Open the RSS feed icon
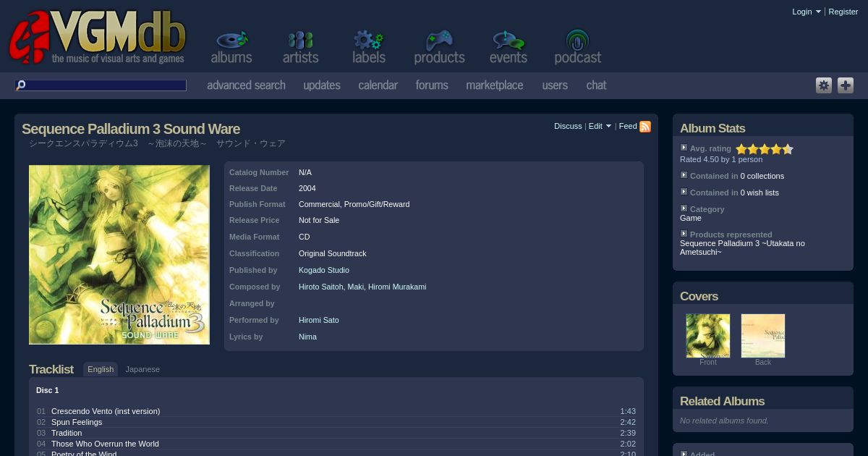The height and width of the screenshot is (456, 868). [x=645, y=127]
